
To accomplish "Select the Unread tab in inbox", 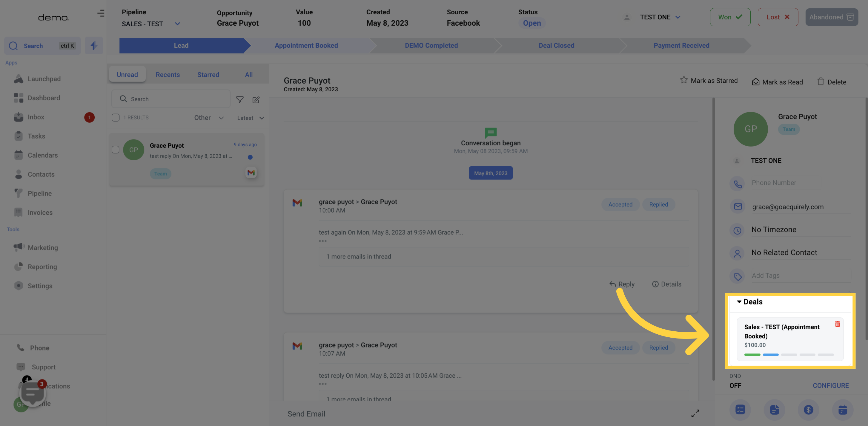I will coord(127,73).
